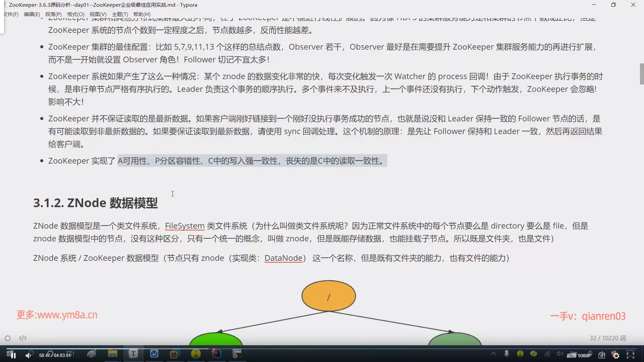Change 超清 1080P video quality
This screenshot has height=362, width=644.
click(579, 355)
